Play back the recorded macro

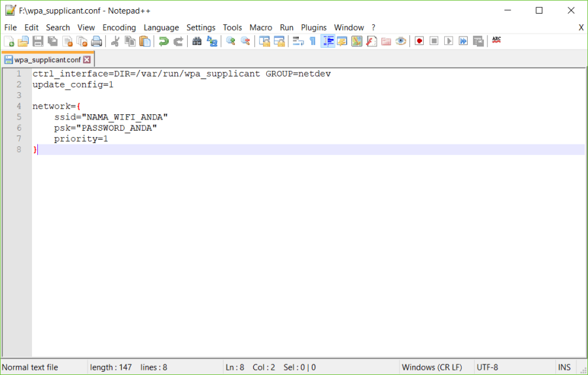[x=449, y=41]
